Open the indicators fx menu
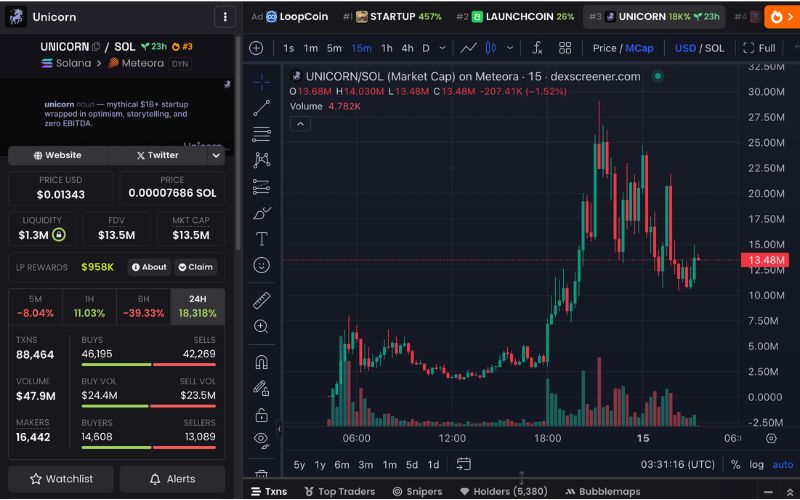Screen dimensions: 800x500 [537, 48]
